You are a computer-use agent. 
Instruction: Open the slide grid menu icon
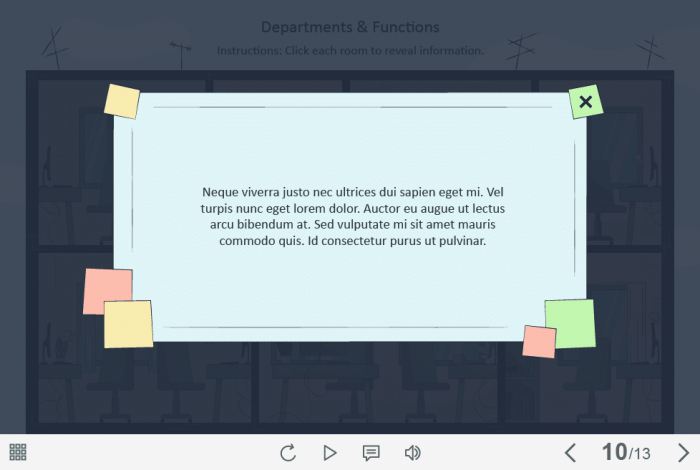pyautogui.click(x=18, y=452)
